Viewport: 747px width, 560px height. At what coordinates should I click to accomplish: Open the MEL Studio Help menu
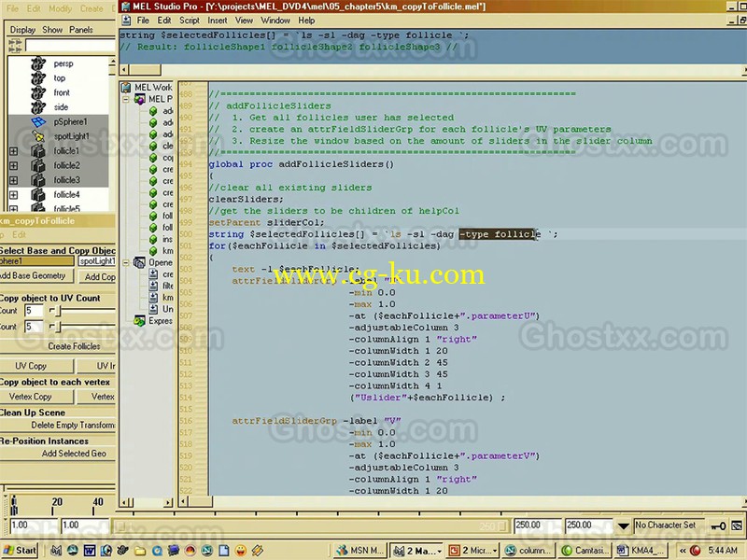pos(306,21)
